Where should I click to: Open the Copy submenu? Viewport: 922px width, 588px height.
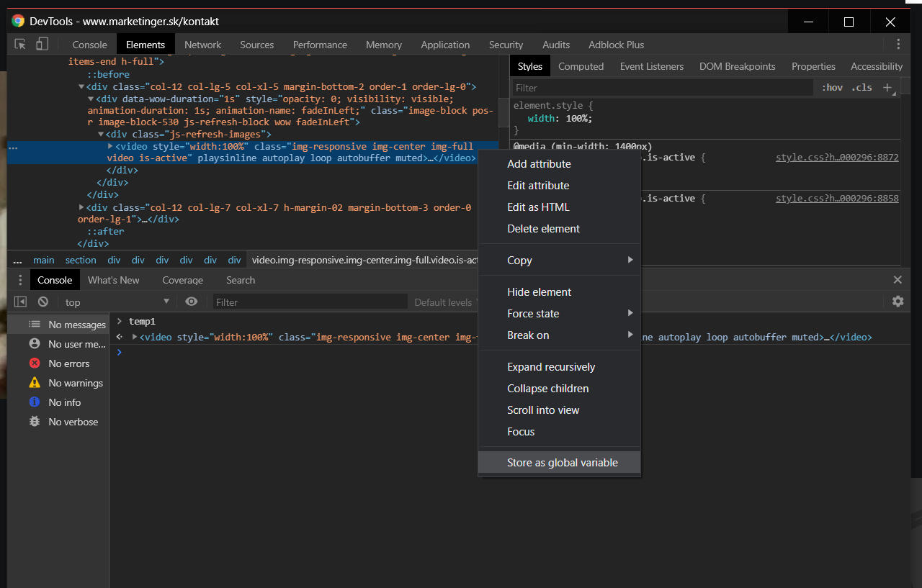pyautogui.click(x=560, y=261)
